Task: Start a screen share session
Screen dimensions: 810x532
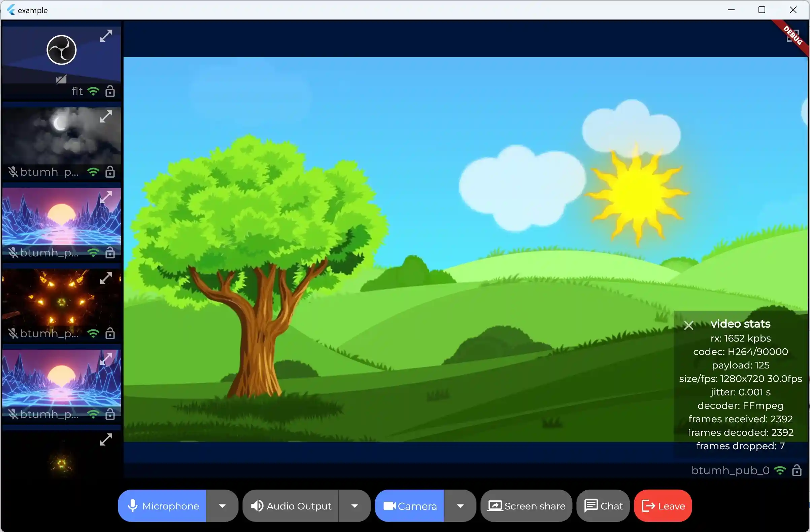Action: [x=526, y=506]
